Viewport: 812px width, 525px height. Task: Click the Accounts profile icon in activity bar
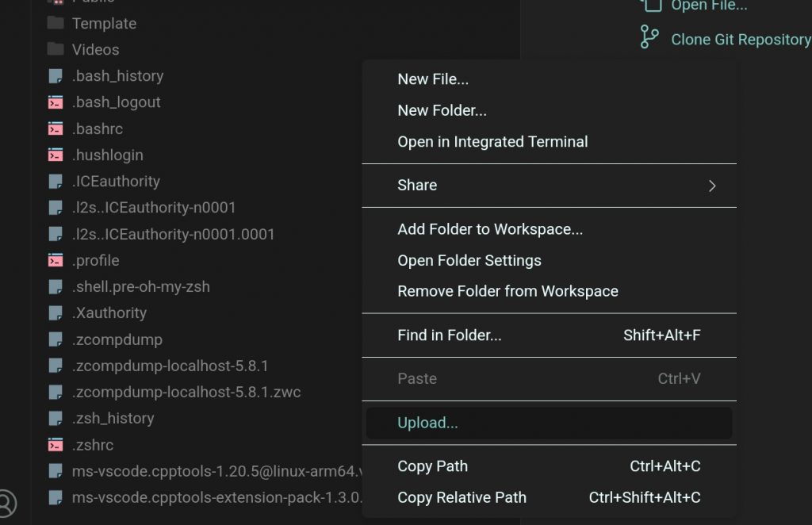coord(6,503)
